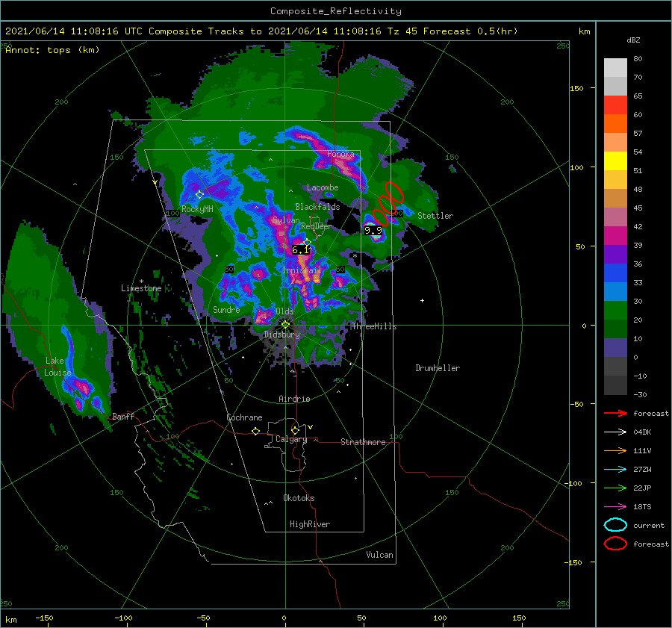The image size is (672, 628).
Task: Click the Lake Louise label
Action: (x=57, y=367)
